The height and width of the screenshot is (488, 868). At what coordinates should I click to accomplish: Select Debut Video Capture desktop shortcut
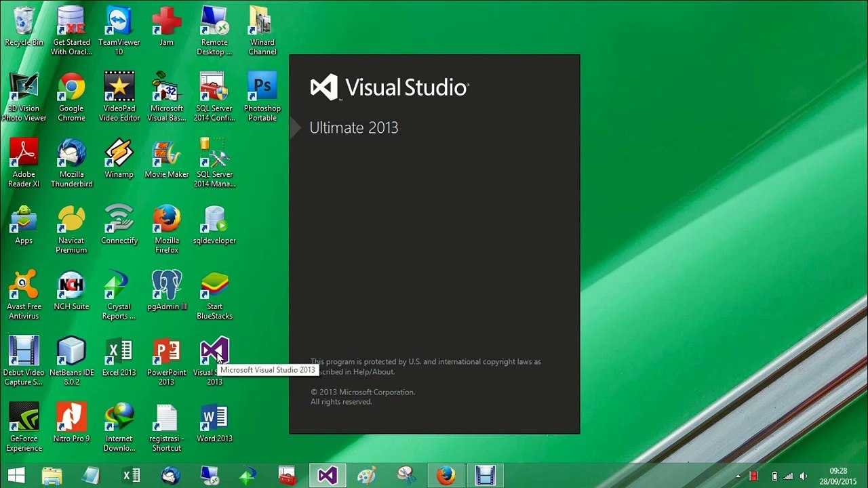click(24, 361)
